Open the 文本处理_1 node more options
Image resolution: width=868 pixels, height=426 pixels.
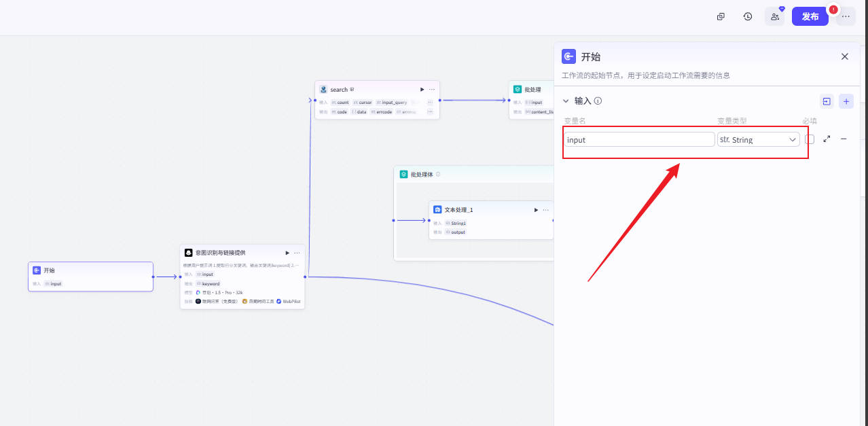click(x=546, y=210)
